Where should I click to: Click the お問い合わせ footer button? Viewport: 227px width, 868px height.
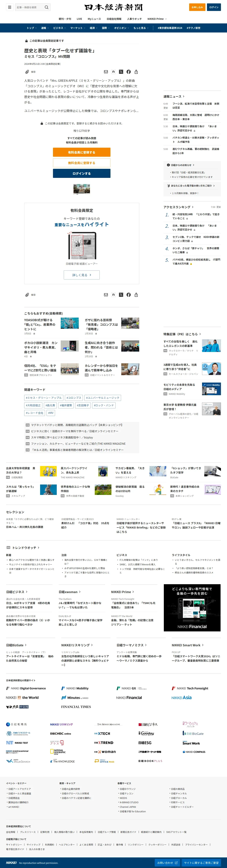167,863
